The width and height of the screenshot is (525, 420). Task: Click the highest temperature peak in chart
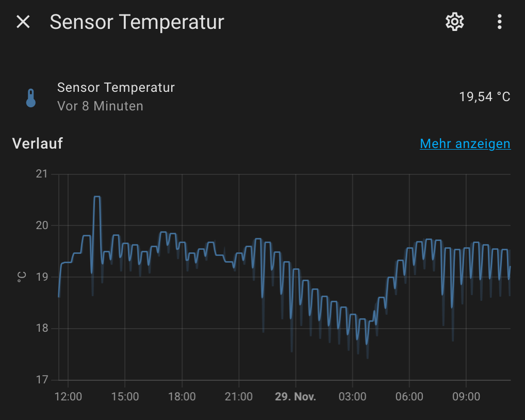pos(97,197)
